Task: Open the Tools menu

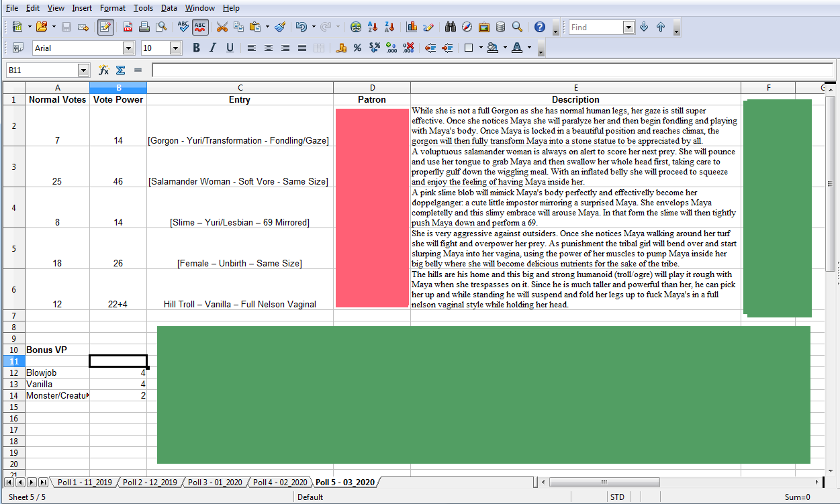Action: click(x=143, y=8)
